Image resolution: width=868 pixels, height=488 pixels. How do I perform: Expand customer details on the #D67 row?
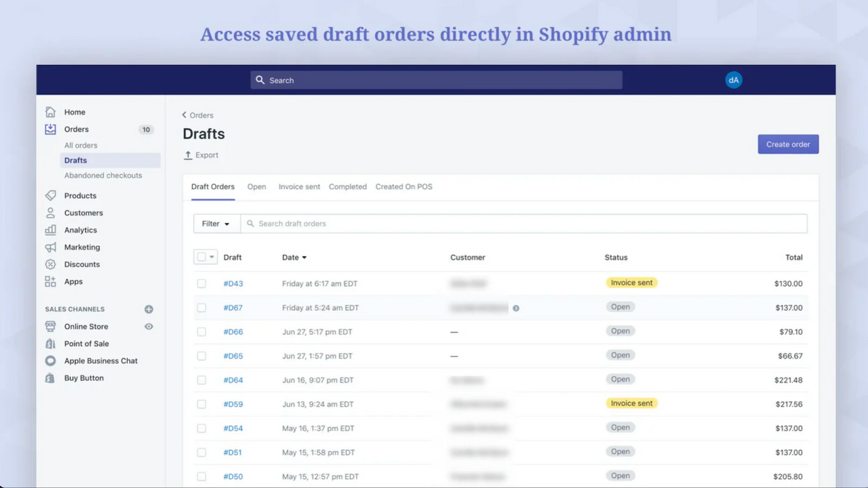point(515,308)
